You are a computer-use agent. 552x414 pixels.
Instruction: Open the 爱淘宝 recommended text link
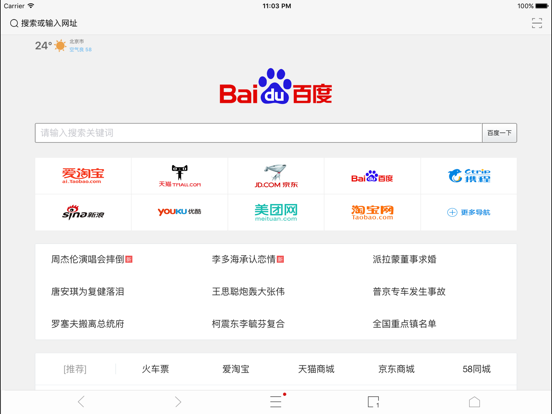coord(236,369)
